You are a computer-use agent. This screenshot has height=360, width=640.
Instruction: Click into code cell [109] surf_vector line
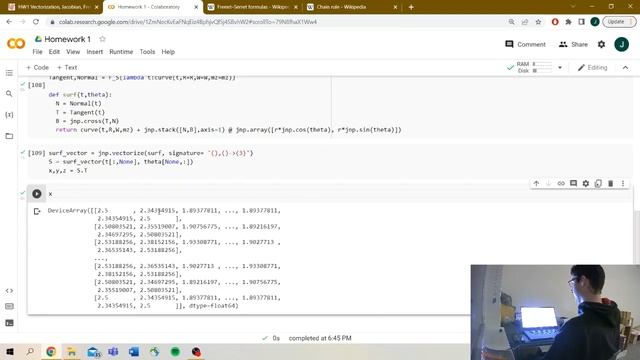[x=151, y=153]
